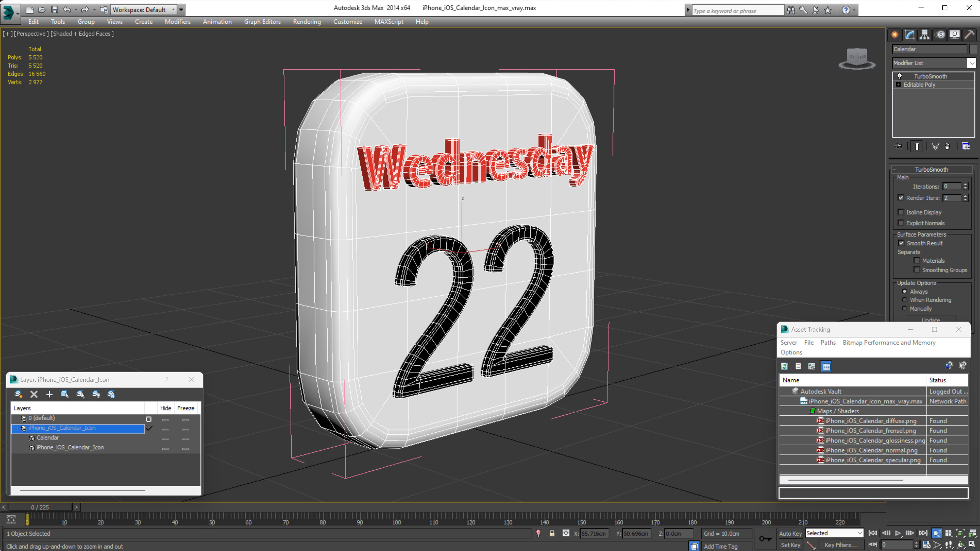Open the MAXScript menu
The image size is (980, 551).
(x=388, y=22)
